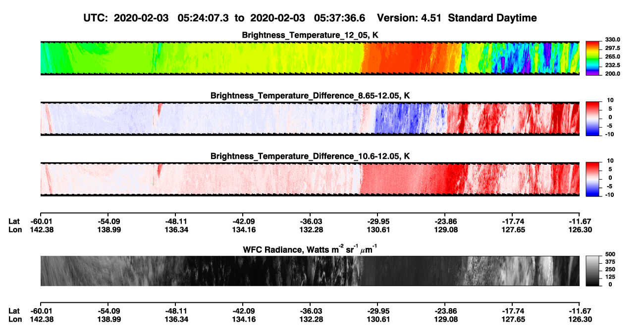
Task: Click the rainbow color bar for brightness temperature
Action: click(x=592, y=58)
